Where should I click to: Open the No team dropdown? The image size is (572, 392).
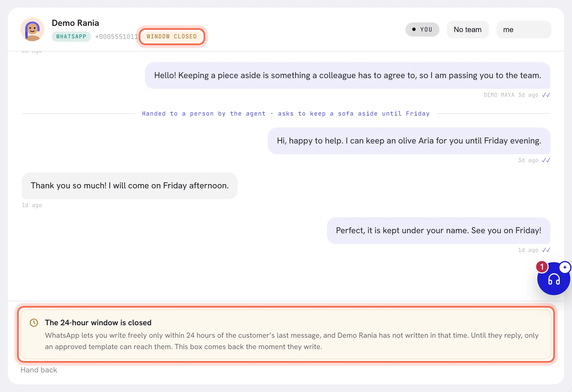pyautogui.click(x=468, y=30)
